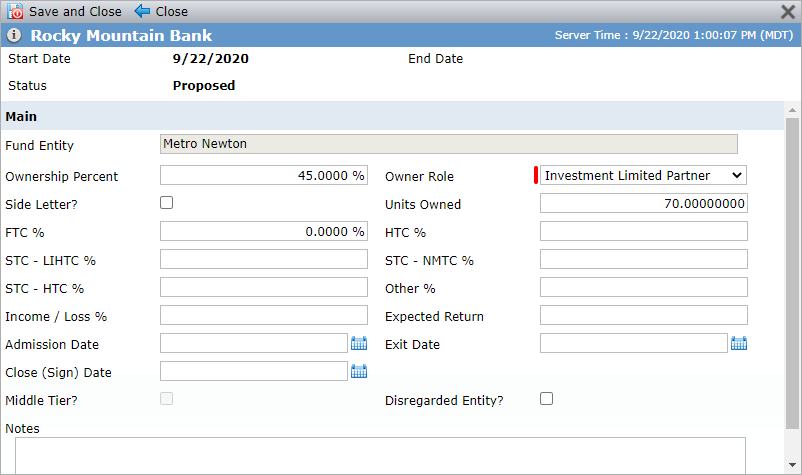Click inside the Notes text area
802x475 pixels.
tap(380, 455)
